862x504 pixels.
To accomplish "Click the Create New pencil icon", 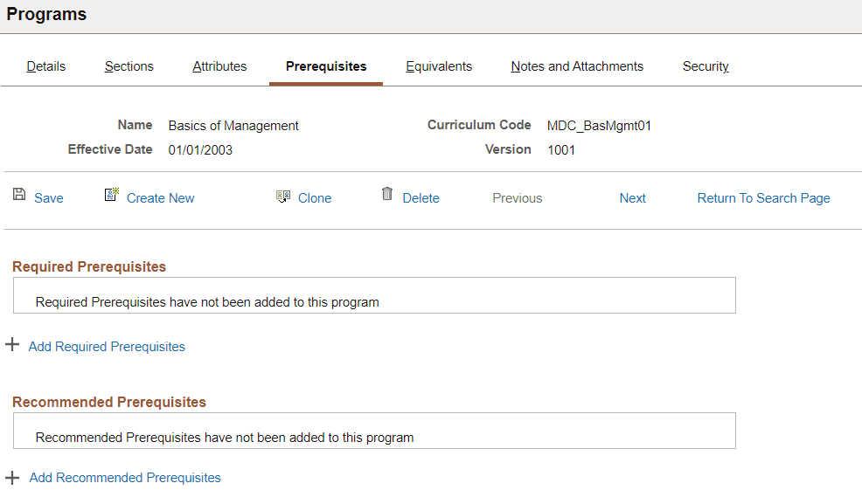I will point(111,196).
